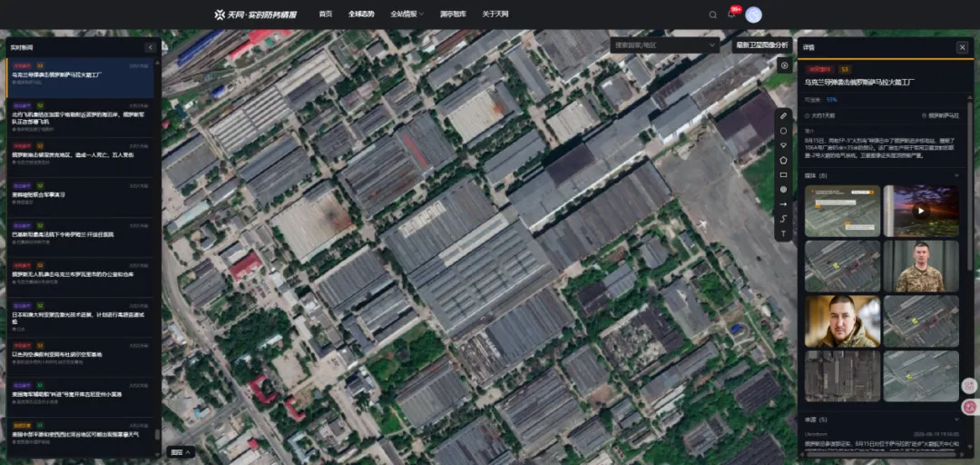Viewport: 980px width, 465px height.
Task: Click the news list scrollbar thumb
Action: [157, 434]
